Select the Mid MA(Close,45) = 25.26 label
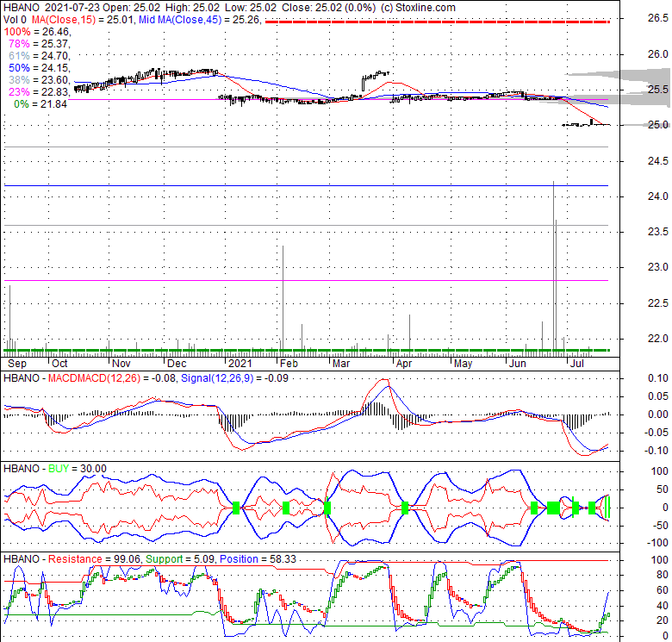672x642 pixels. [200, 20]
